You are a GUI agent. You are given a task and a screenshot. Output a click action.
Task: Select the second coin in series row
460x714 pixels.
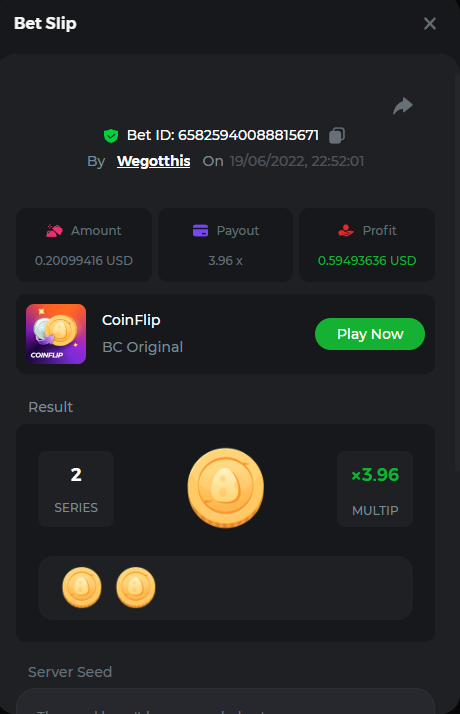point(135,587)
